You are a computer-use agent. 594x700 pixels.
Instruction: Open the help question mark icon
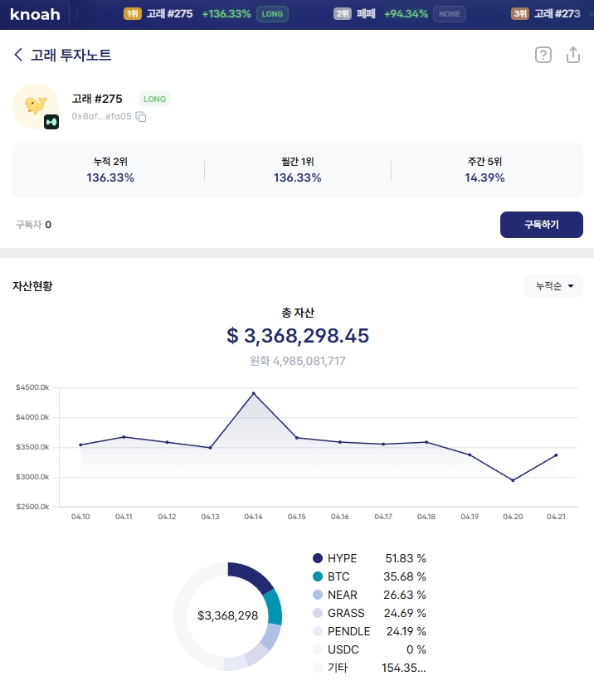point(543,56)
